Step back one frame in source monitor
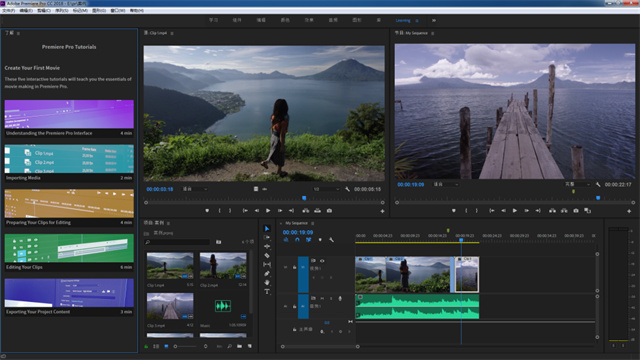This screenshot has height=360, width=640. tap(257, 211)
